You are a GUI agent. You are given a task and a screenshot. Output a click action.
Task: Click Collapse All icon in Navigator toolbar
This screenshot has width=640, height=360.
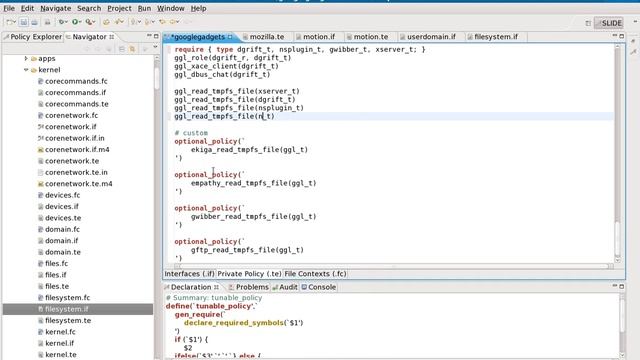click(x=122, y=49)
